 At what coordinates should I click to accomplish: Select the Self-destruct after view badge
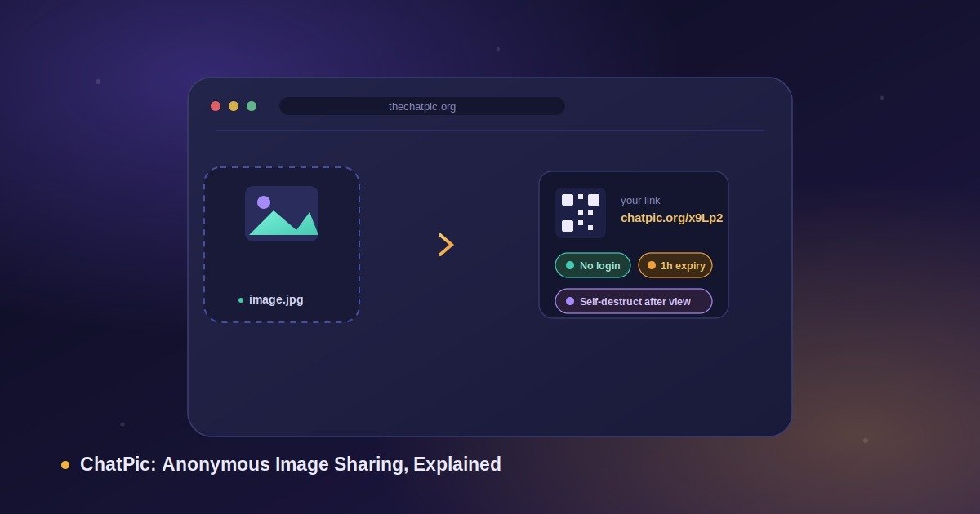click(634, 301)
